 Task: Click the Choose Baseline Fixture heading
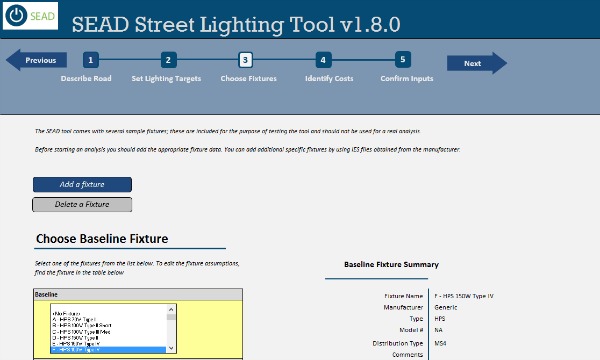pos(102,239)
